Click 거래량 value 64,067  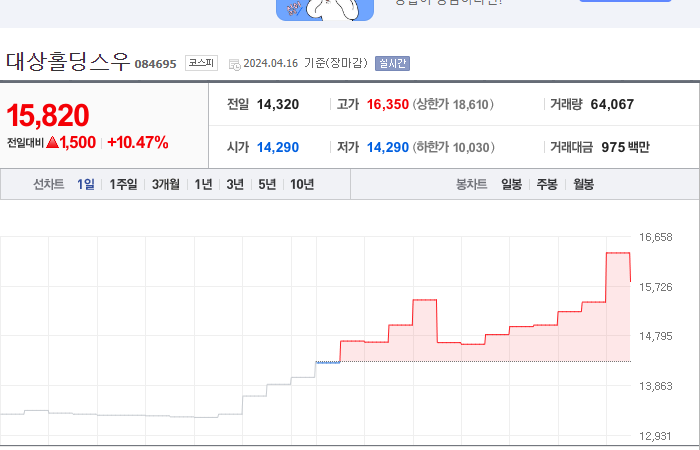click(x=612, y=104)
